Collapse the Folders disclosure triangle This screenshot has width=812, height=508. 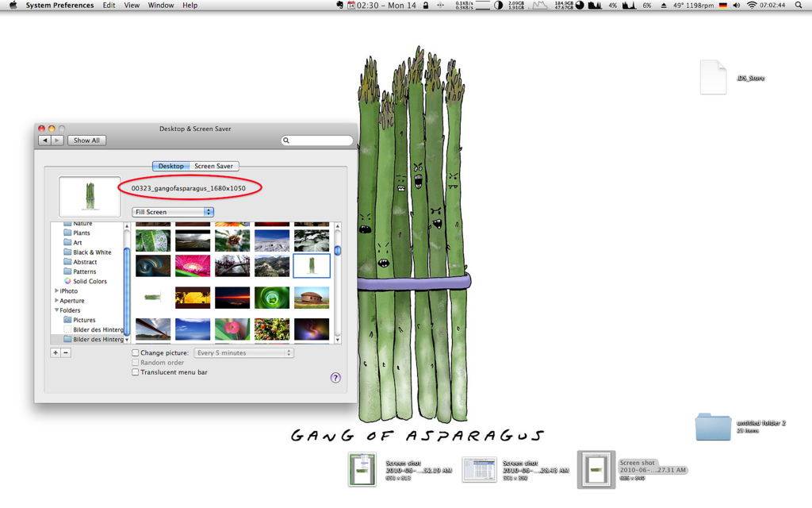pyautogui.click(x=56, y=310)
